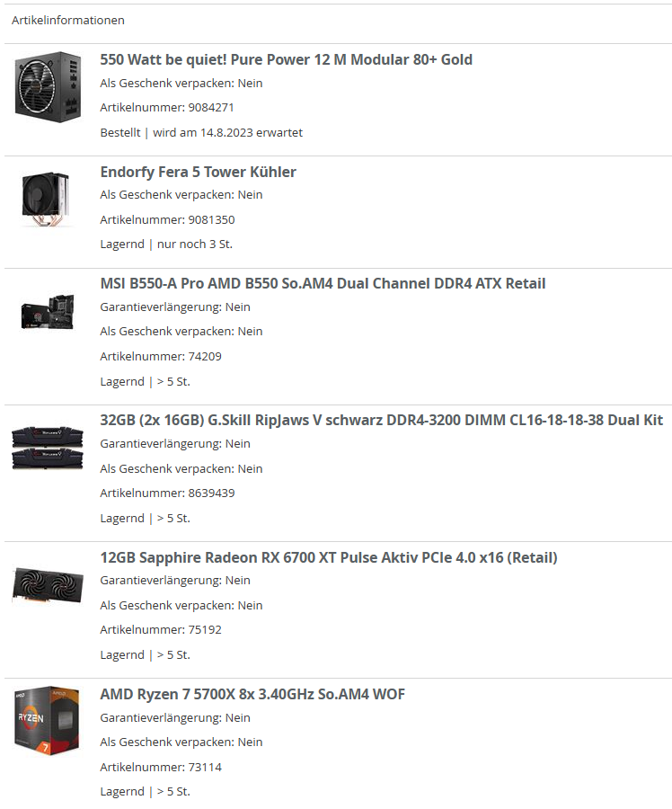
Task: Click Artikelnummer 73114 for the Ryzen CPU
Action: pyautogui.click(x=161, y=768)
